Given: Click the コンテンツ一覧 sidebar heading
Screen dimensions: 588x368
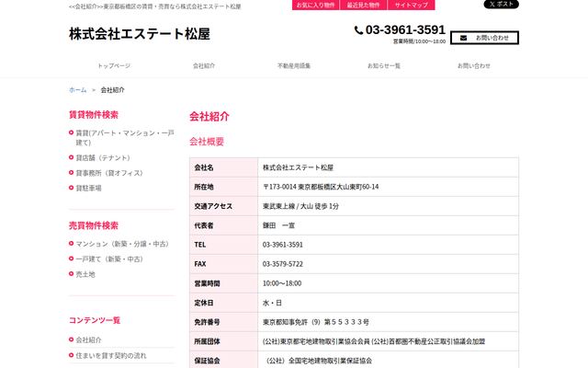Looking at the screenshot, I should point(95,320).
